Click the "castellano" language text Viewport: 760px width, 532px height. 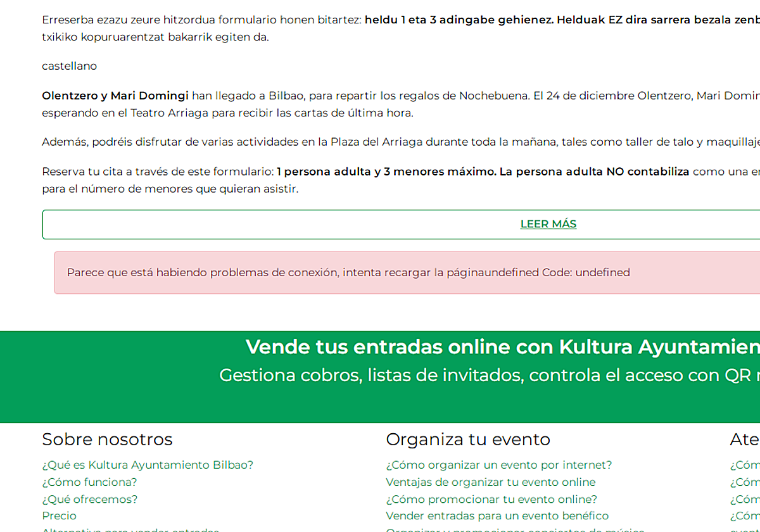[69, 65]
